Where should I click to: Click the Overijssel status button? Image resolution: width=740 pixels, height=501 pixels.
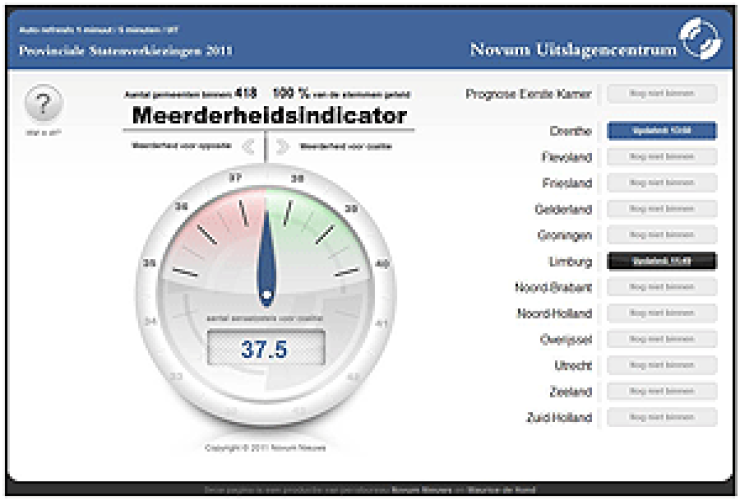pos(662,339)
